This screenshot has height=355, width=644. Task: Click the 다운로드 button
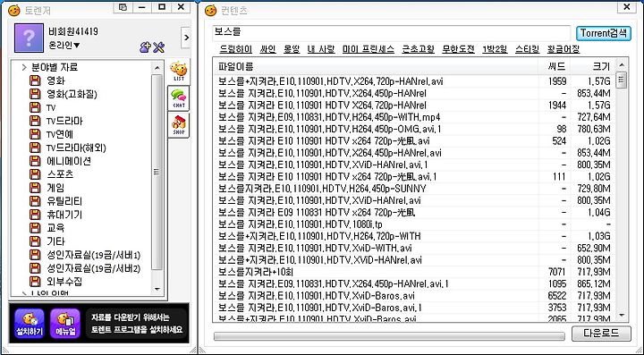pos(601,334)
